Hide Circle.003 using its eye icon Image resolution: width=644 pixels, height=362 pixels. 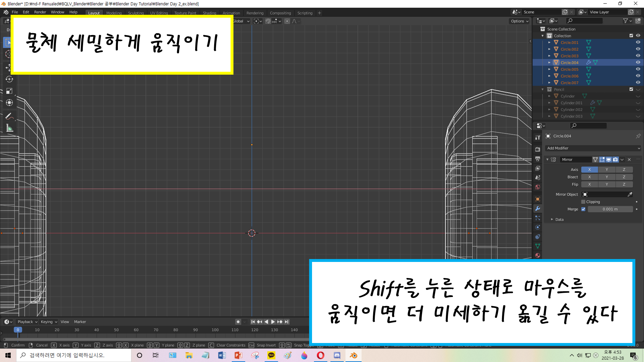(x=638, y=56)
